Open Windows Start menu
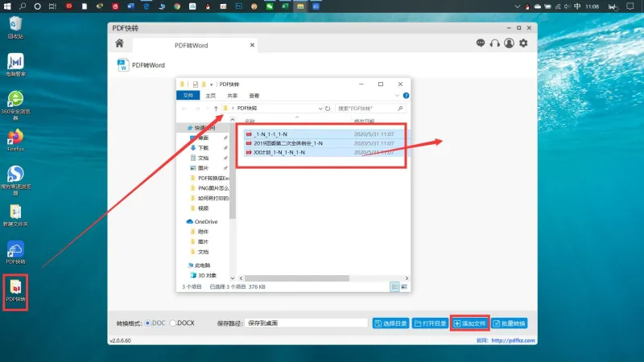Viewport: 644px width, 362px height. coord(7,6)
